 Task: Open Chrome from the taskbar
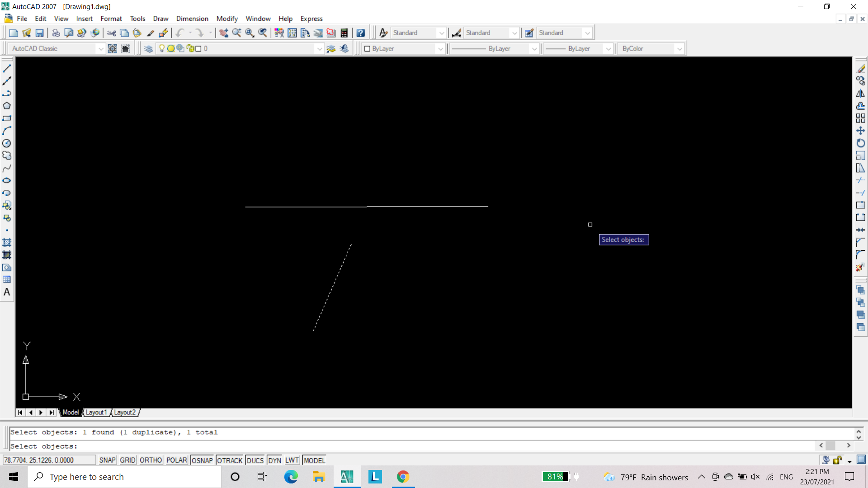coord(403,477)
